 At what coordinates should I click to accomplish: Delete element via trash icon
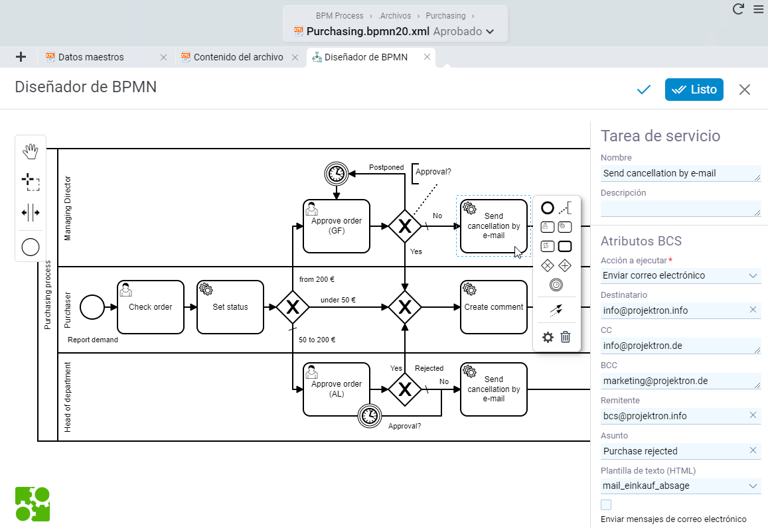tap(566, 337)
